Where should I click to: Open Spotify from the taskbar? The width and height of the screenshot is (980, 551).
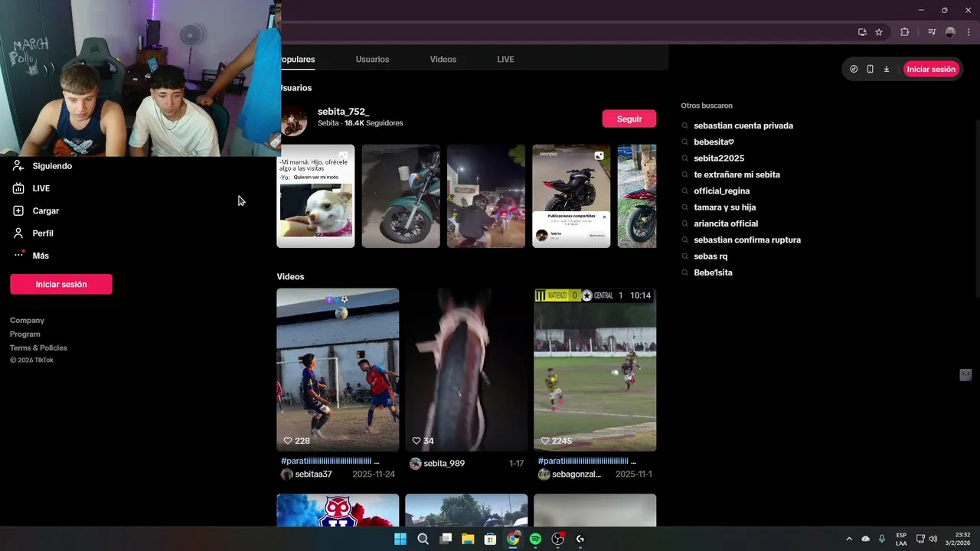coord(535,539)
